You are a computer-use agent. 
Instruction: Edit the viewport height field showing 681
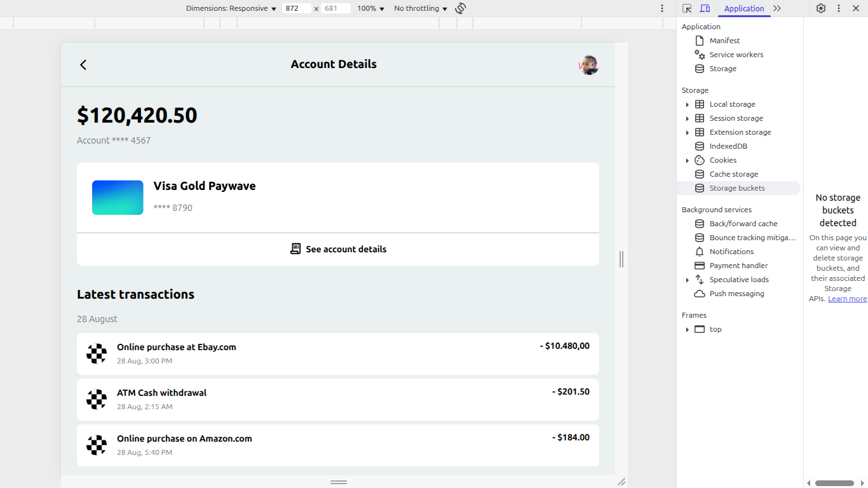click(x=336, y=8)
